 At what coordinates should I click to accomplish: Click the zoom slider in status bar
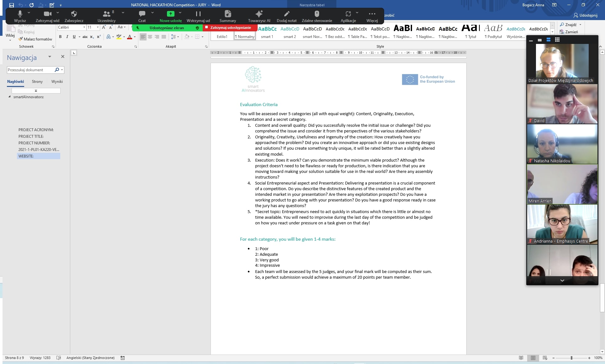coord(571,358)
